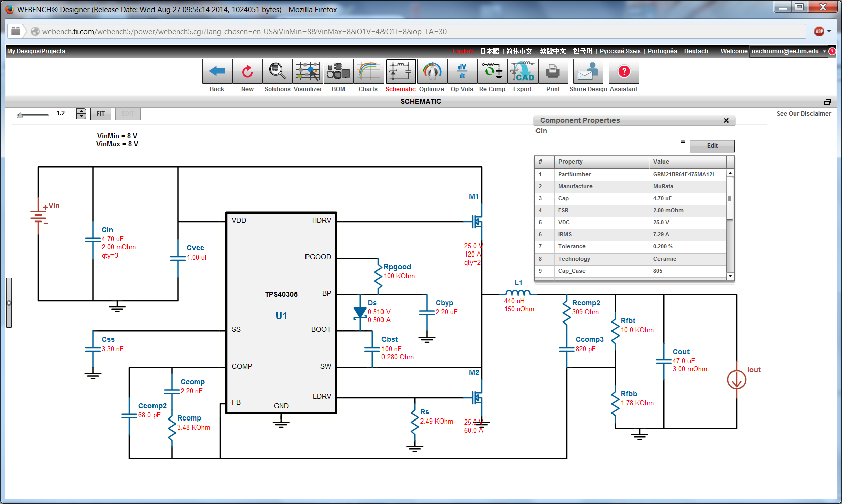Click the CAD Export icon
The image size is (842, 504).
[523, 71]
